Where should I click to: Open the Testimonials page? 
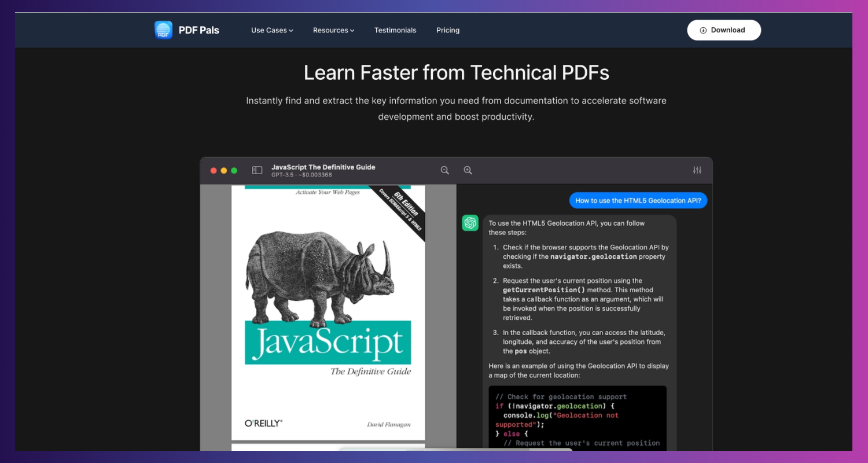point(395,30)
